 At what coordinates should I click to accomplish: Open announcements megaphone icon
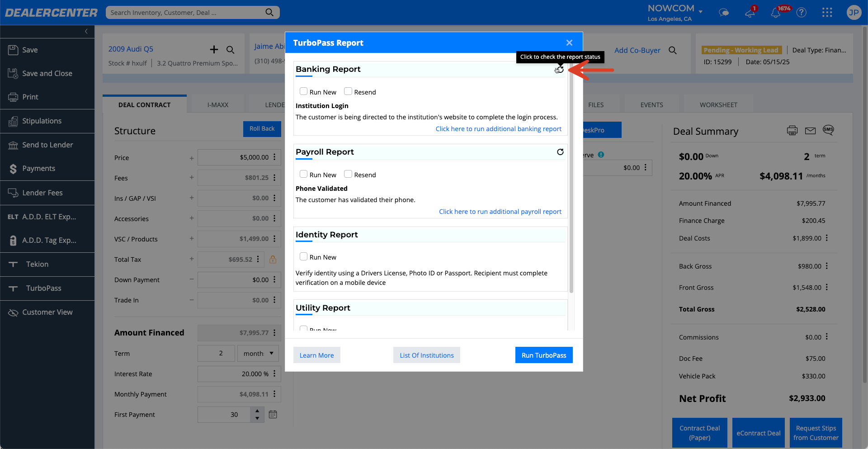(750, 13)
